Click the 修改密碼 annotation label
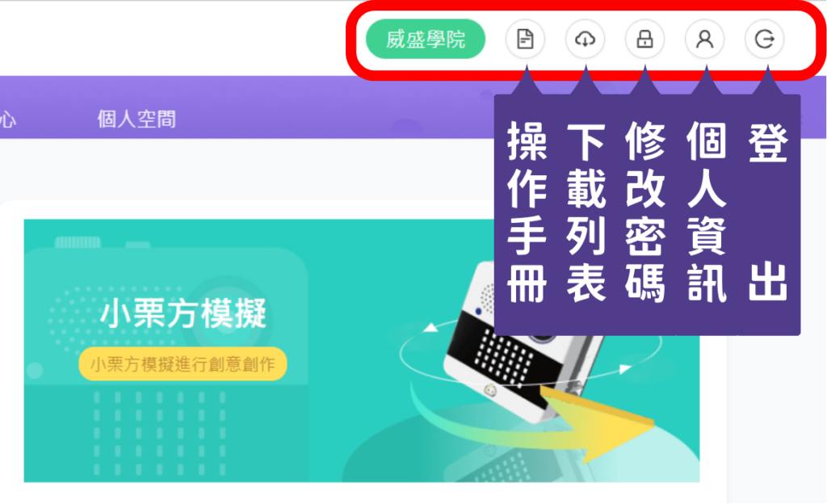The height and width of the screenshot is (504, 827). pyautogui.click(x=644, y=212)
